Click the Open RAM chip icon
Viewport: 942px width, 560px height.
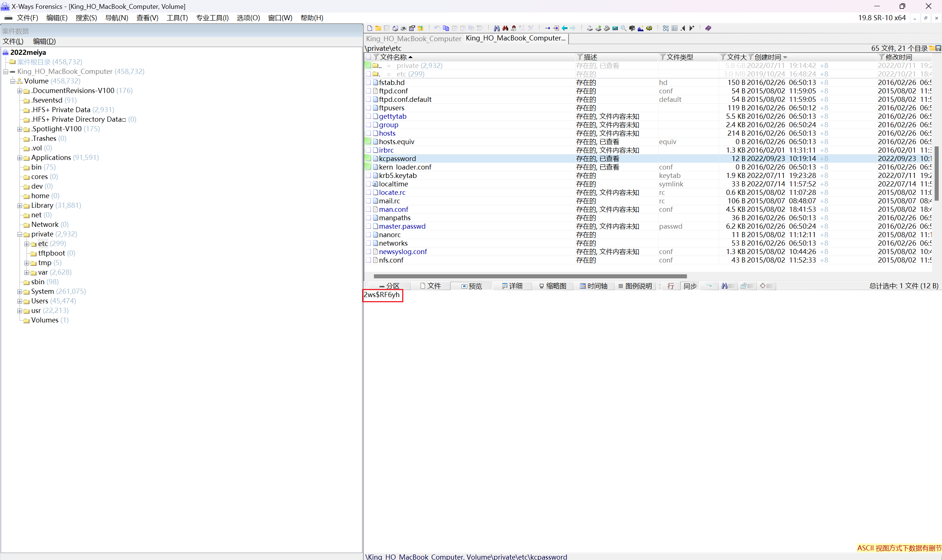(607, 28)
